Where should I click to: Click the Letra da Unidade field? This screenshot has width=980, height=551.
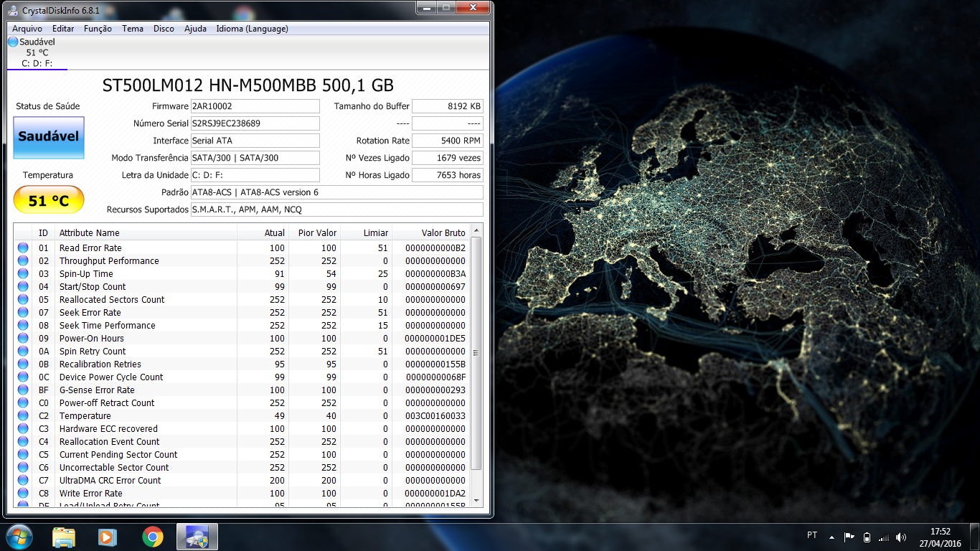click(x=255, y=175)
